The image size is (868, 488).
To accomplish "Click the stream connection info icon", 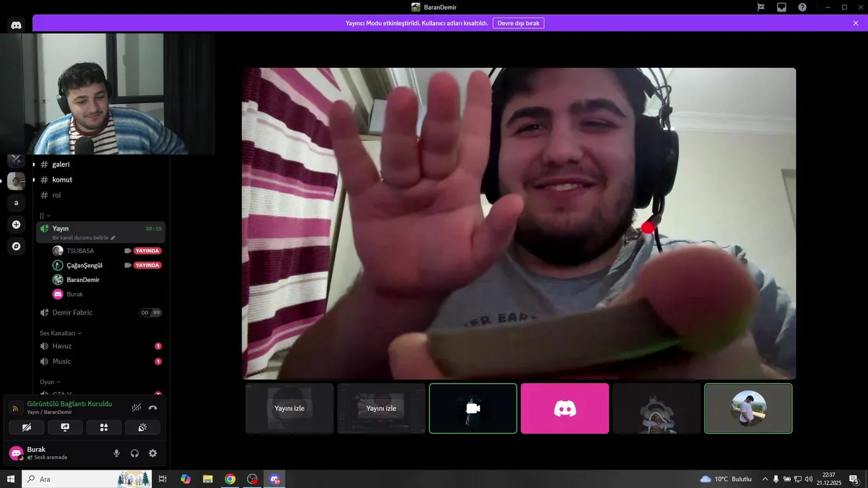I will tap(16, 408).
